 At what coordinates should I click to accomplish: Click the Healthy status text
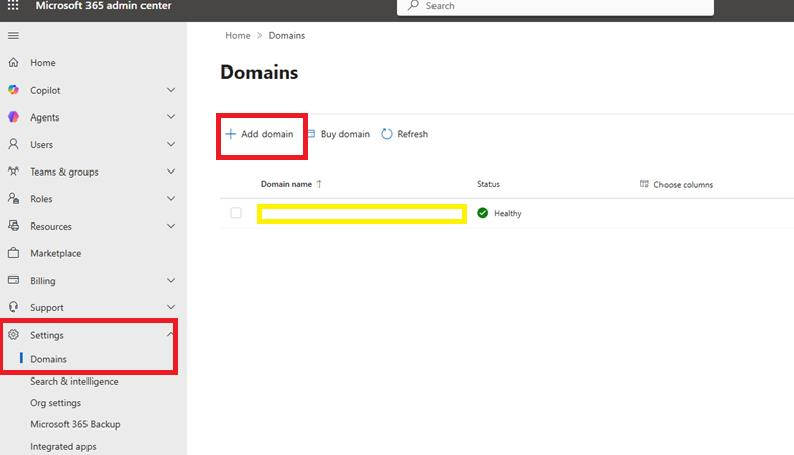[507, 214]
